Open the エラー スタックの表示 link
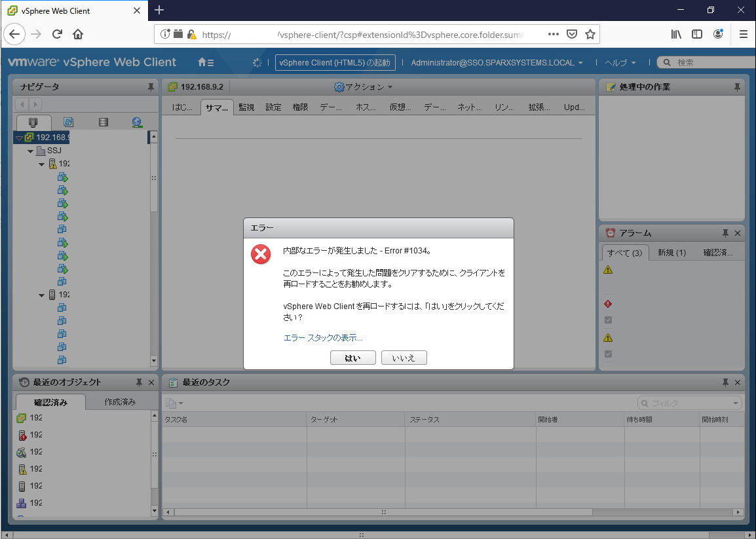 pos(322,337)
